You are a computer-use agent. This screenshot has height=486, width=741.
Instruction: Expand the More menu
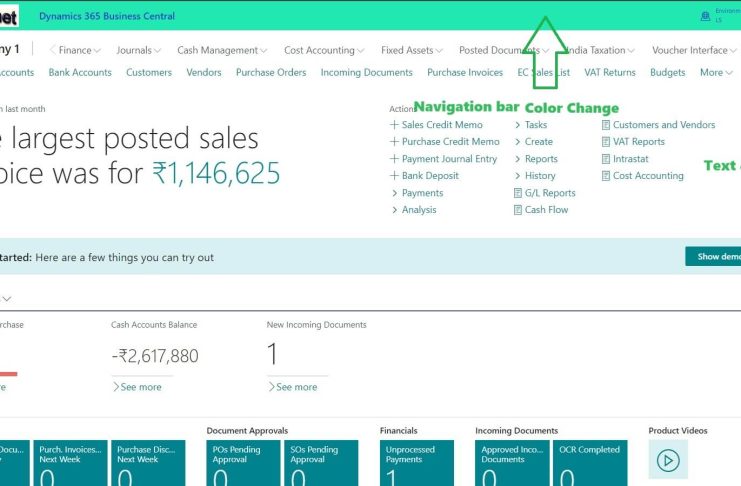[716, 72]
